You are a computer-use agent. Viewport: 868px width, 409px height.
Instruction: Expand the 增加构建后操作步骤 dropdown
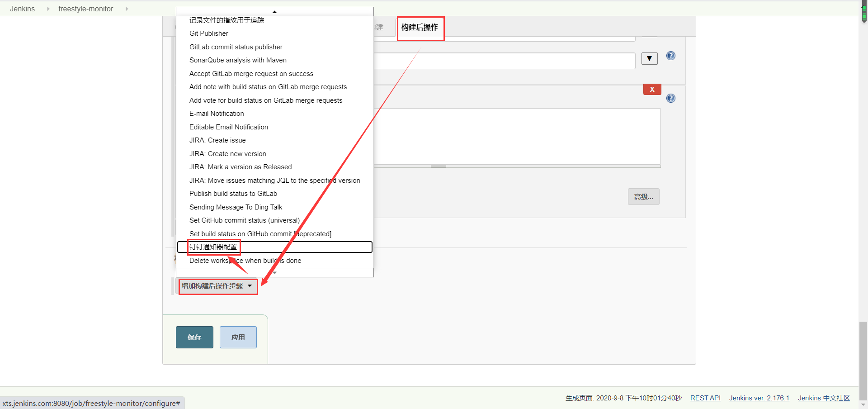pyautogui.click(x=218, y=286)
